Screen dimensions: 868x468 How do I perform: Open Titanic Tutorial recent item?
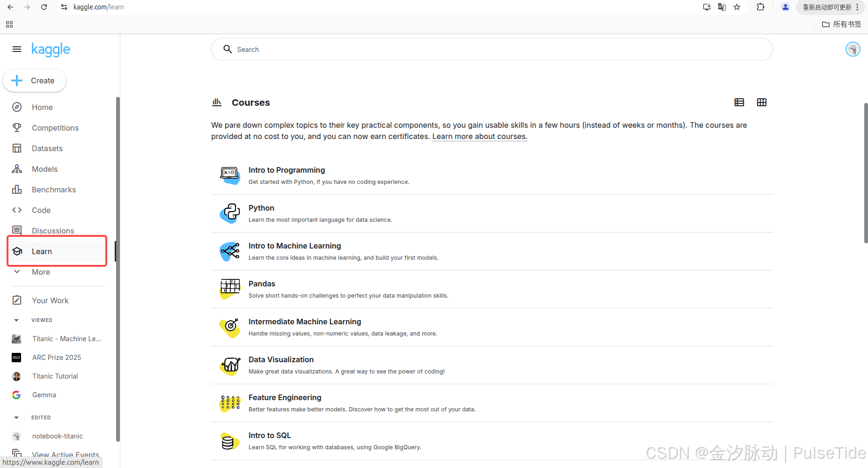[55, 376]
